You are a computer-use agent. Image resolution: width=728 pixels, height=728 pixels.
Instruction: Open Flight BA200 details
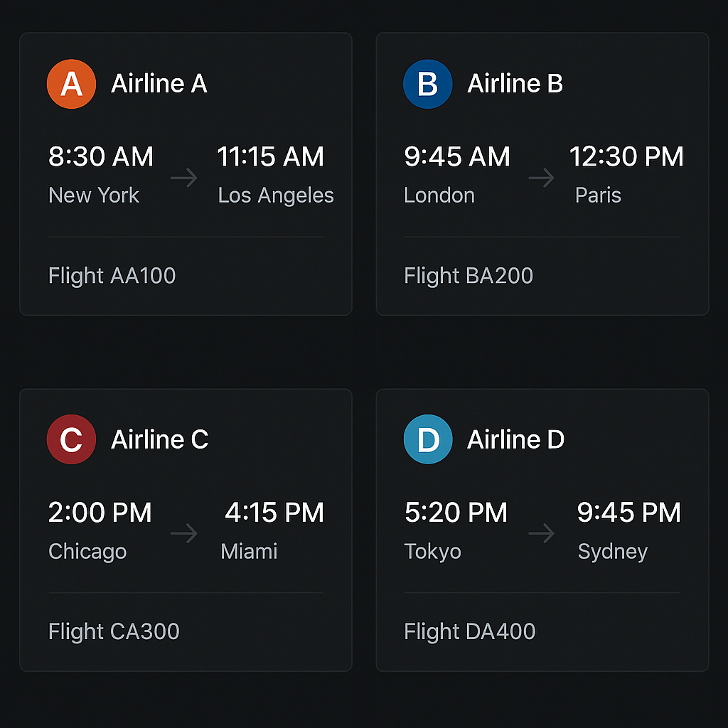click(469, 276)
